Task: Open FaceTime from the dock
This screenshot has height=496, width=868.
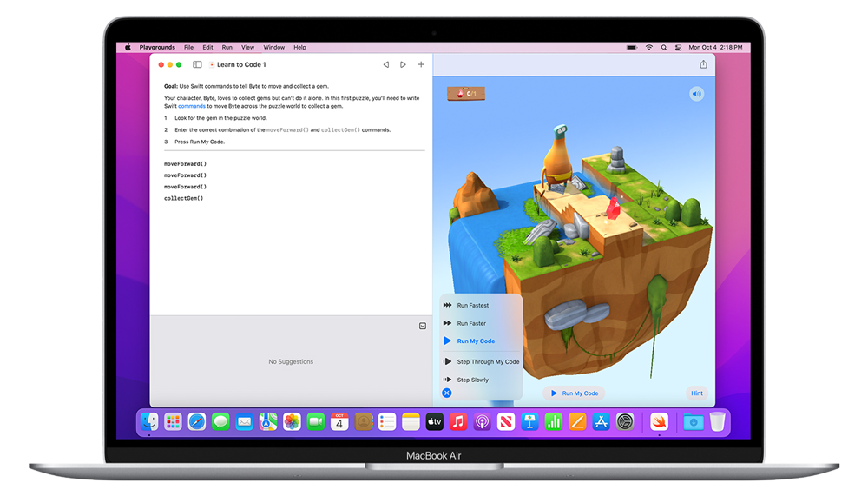Action: click(x=316, y=422)
